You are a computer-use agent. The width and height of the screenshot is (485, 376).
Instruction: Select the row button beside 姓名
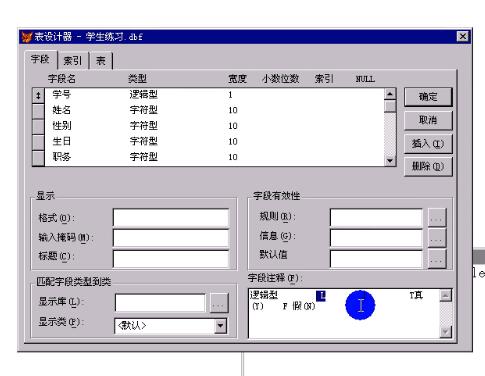click(38, 111)
